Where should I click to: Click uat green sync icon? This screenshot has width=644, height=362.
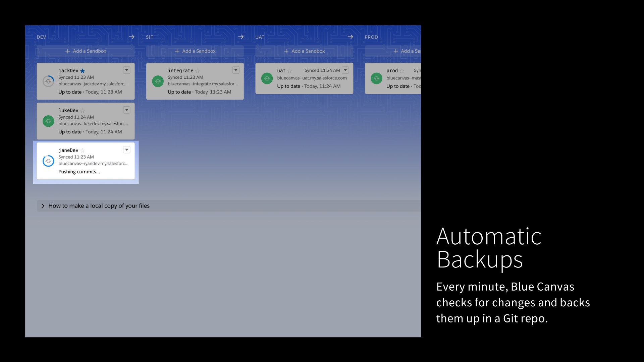point(267,78)
